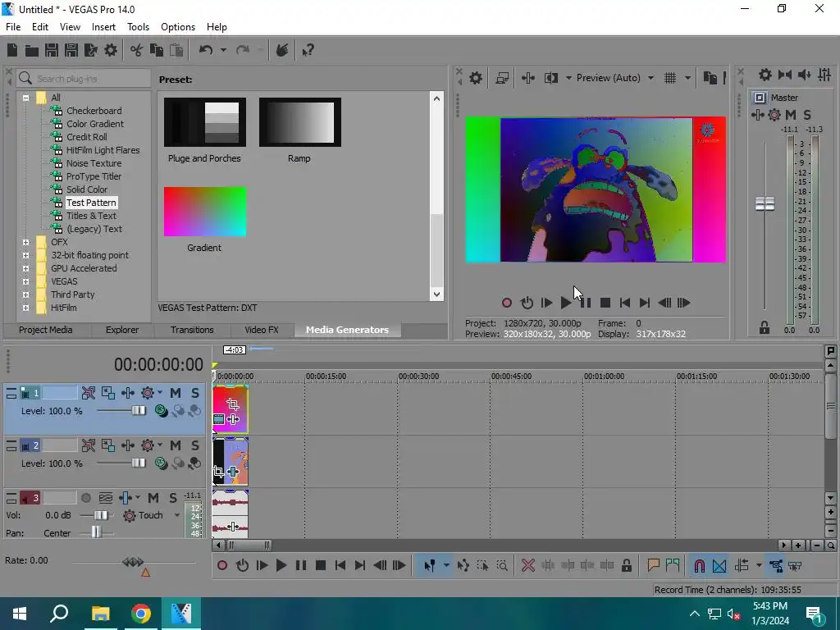This screenshot has width=840, height=630.
Task: Create a new project from toolbar
Action: tap(12, 50)
